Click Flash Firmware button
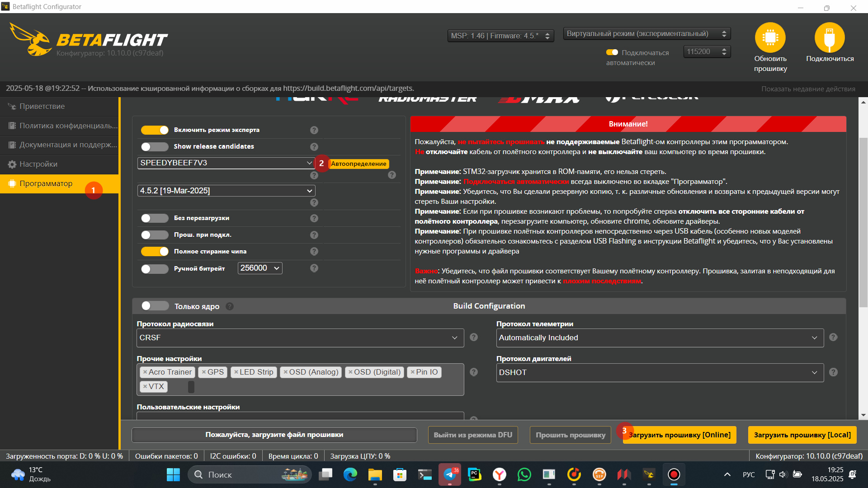Viewport: 868px width, 488px height. pyautogui.click(x=570, y=435)
